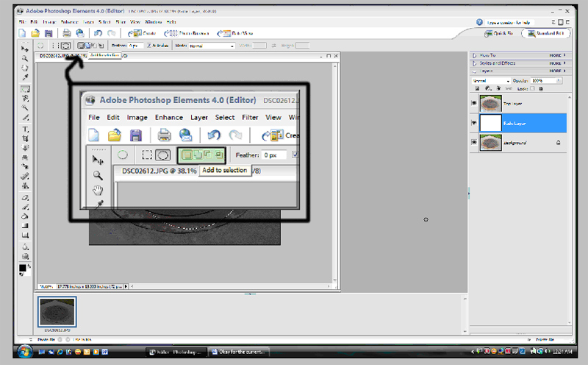Set Add to Selection mode in options bar
Image resolution: width=588 pixels, height=365 pixels.
pyautogui.click(x=87, y=46)
